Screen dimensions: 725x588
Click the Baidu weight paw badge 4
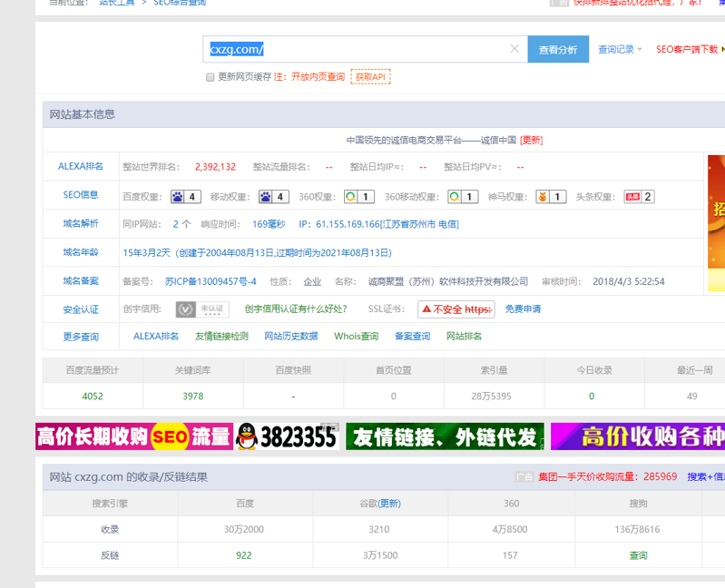click(x=186, y=197)
